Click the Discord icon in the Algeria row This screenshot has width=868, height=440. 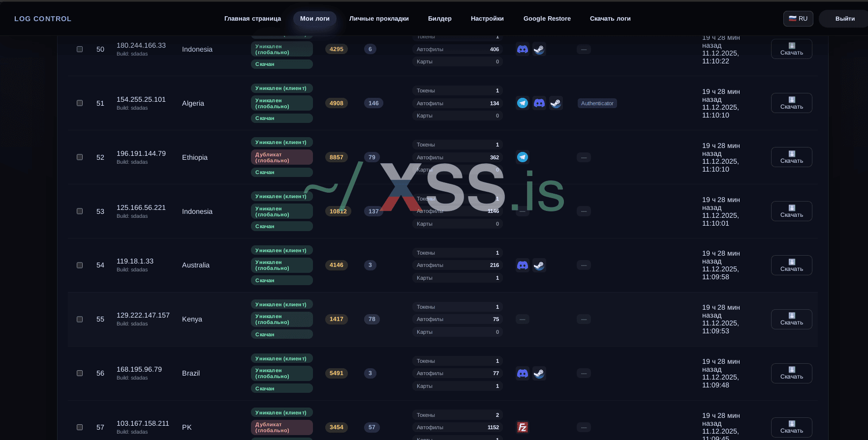[x=539, y=103]
